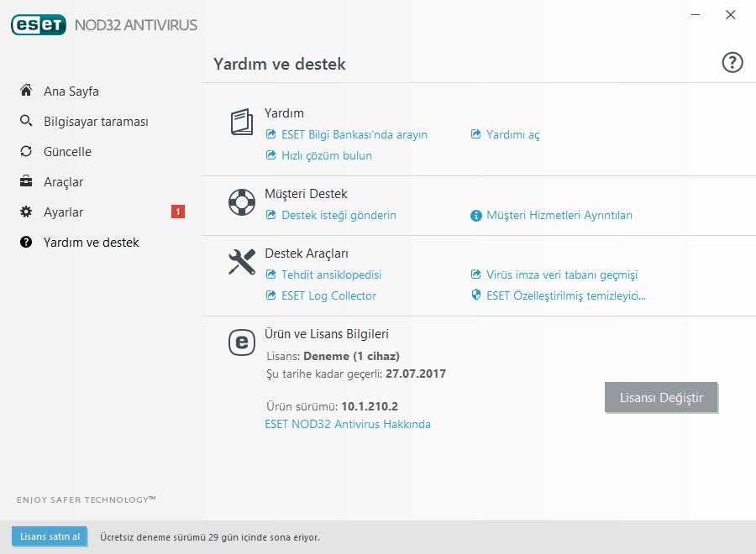
Task: Open ESET NOD32 Antivirus Hakkında link
Action: [x=348, y=424]
